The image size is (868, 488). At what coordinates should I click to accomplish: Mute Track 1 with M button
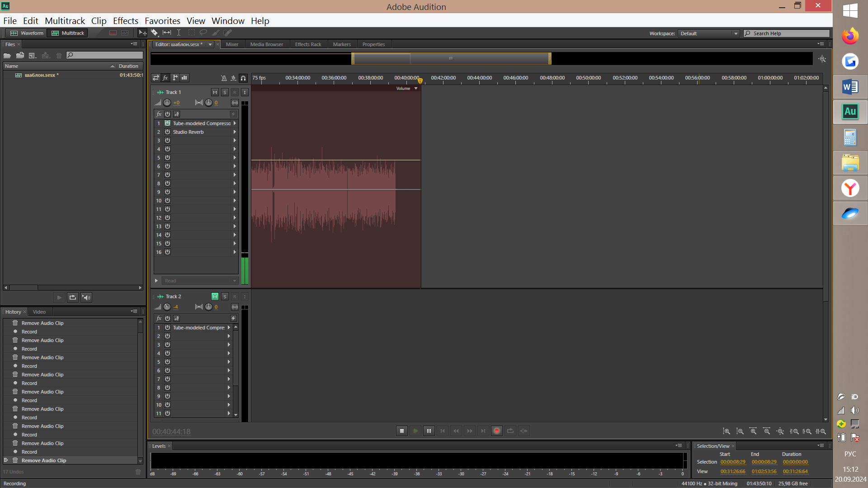pos(215,92)
